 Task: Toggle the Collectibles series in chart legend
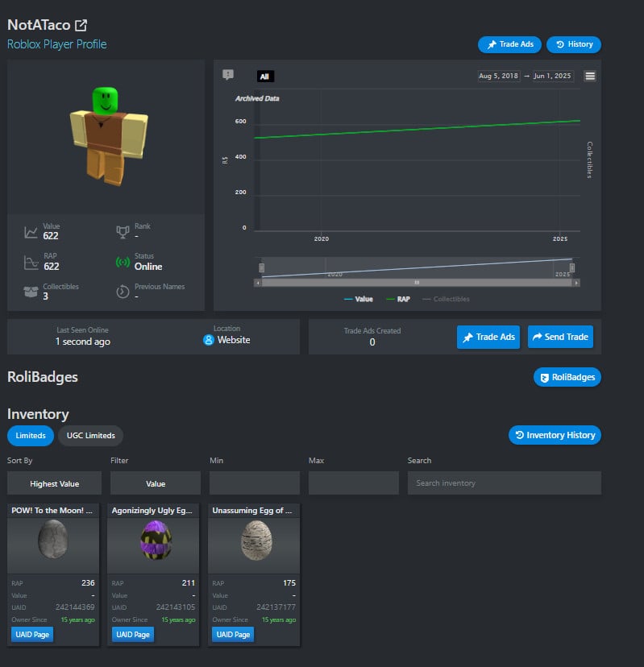[x=446, y=299]
